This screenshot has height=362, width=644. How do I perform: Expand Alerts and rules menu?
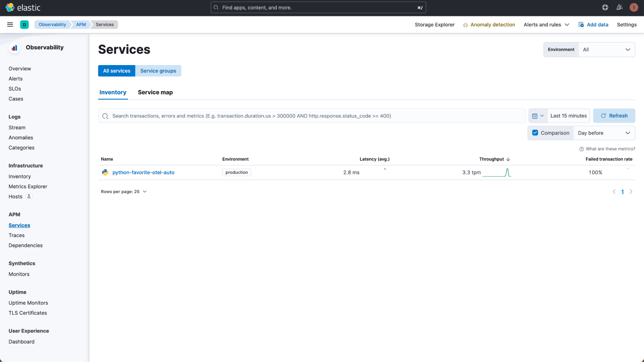[546, 24]
